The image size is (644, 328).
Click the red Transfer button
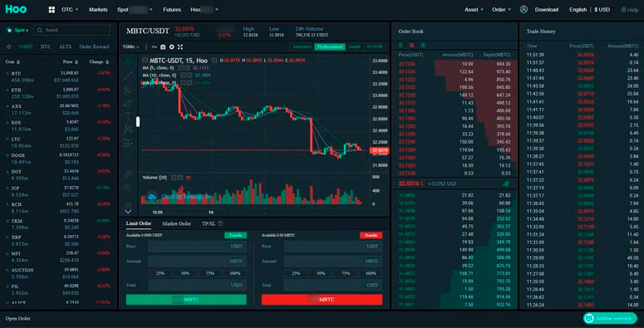pyautogui.click(x=371, y=235)
